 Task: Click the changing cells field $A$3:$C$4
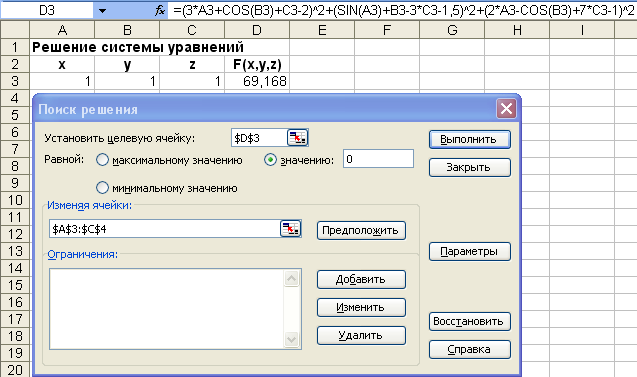click(x=164, y=229)
